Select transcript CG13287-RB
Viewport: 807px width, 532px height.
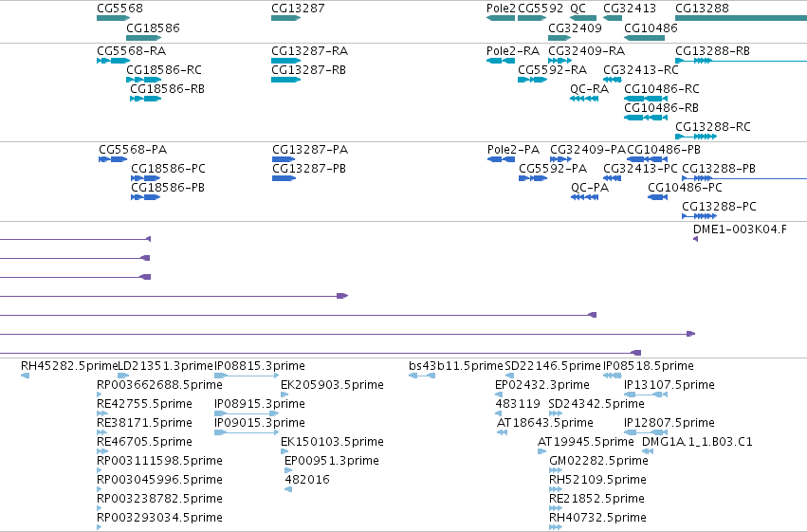(x=308, y=70)
